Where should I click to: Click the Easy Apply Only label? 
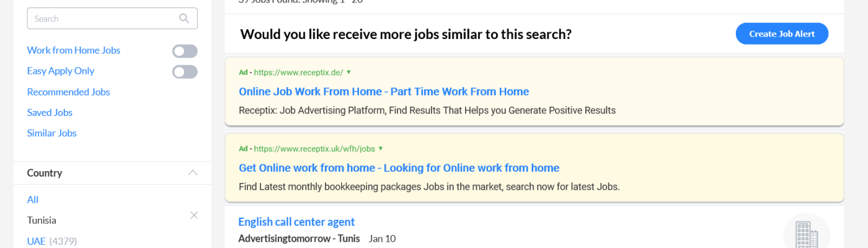(x=60, y=71)
